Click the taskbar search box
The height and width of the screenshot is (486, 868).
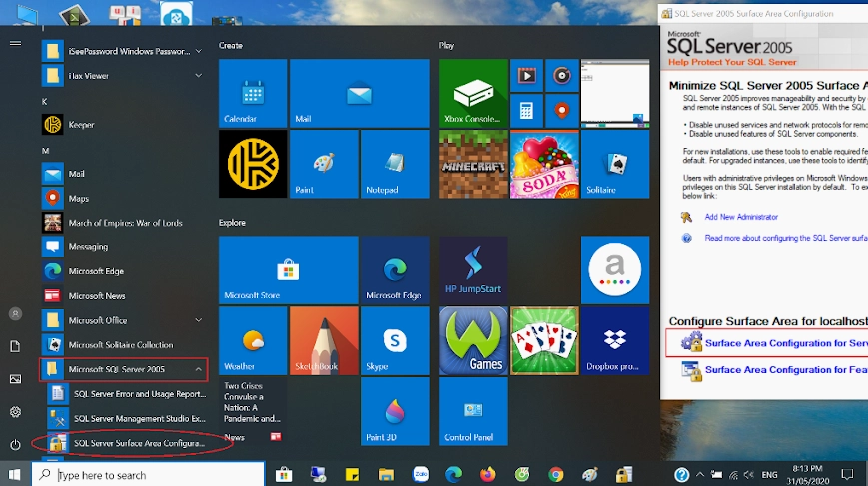pos(150,475)
